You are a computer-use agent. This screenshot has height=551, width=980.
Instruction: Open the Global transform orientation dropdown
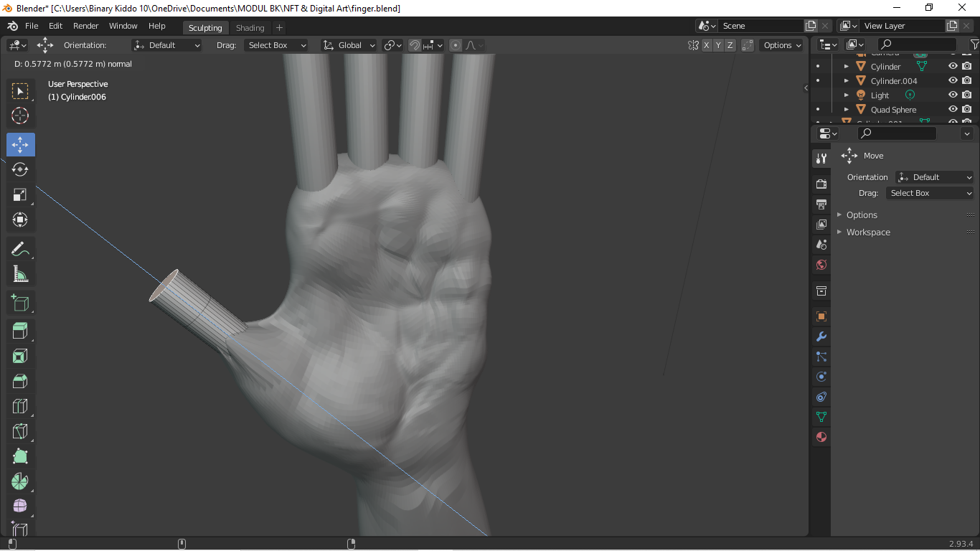349,45
